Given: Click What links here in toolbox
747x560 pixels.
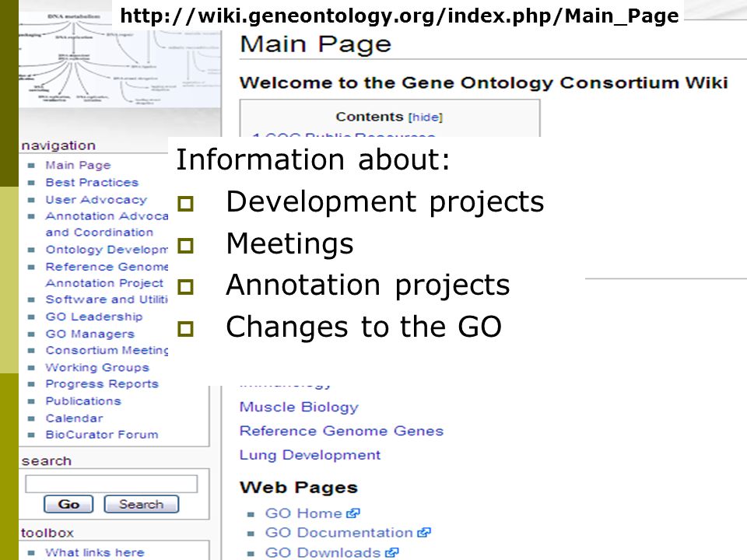Looking at the screenshot, I should [x=95, y=552].
